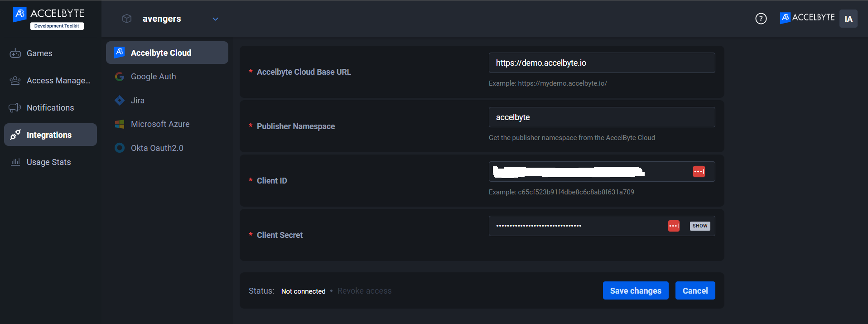This screenshot has width=868, height=324.
Task: Edit the Publisher Namespace field
Action: point(602,117)
